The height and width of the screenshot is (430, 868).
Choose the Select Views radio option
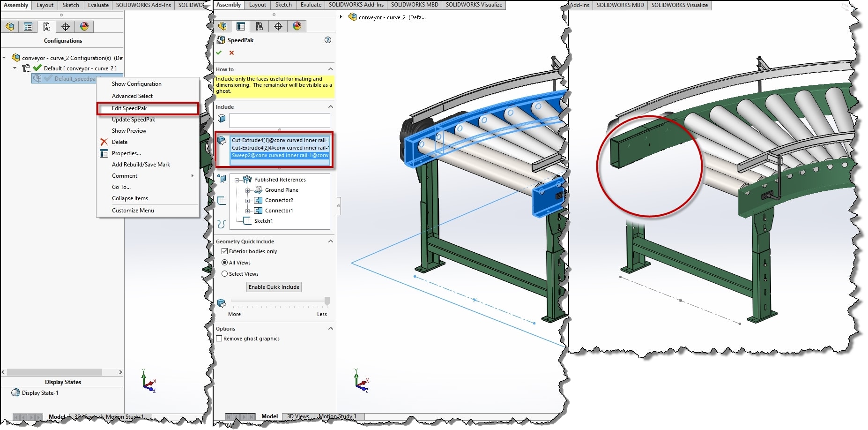coord(225,274)
